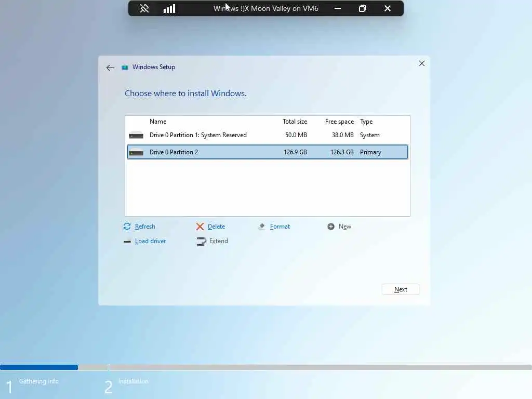Minimize the VM connection window
Viewport: 532px width, 399px height.
(338, 8)
